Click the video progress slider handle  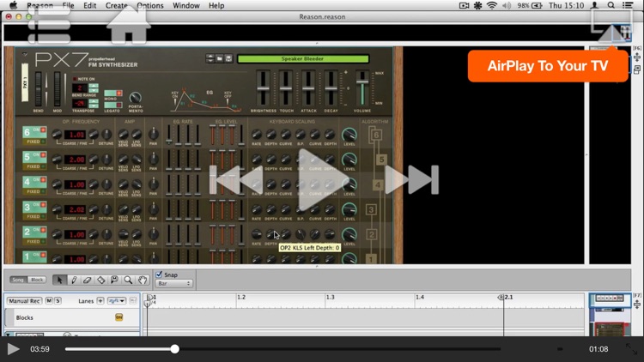tap(175, 349)
